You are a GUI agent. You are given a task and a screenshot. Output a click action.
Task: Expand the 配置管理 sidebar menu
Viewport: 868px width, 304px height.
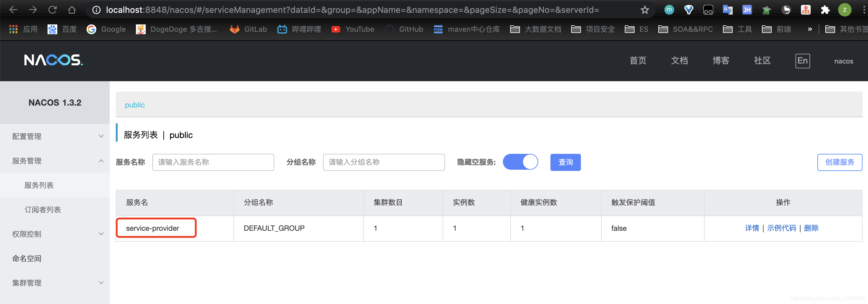point(55,136)
